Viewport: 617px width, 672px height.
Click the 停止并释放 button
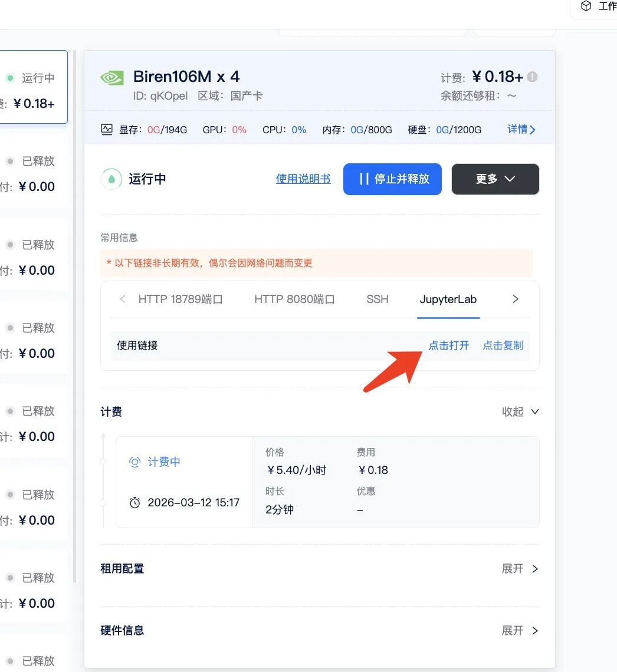click(392, 179)
